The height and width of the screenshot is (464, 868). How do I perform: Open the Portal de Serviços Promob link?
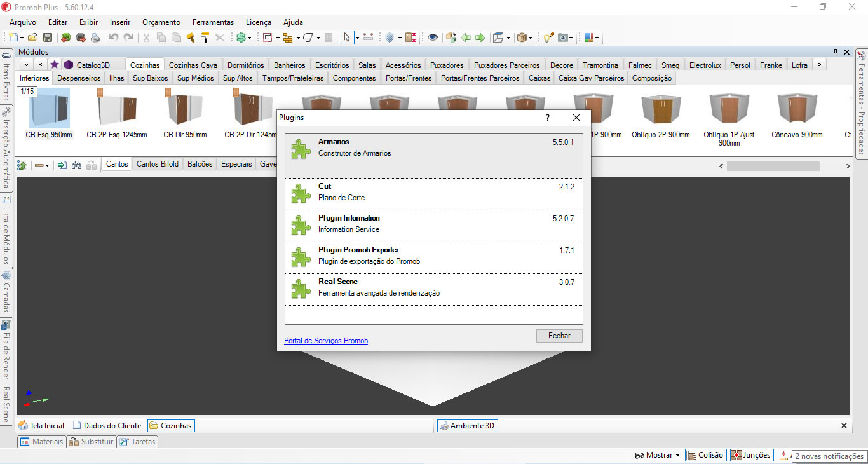[x=326, y=341]
